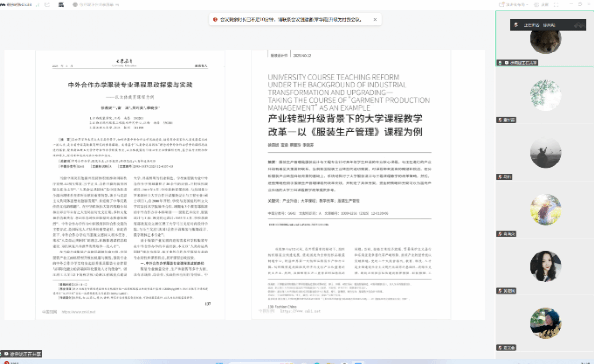Select the blue hat avatar participant tile
This screenshot has width=594, height=364.
tap(545, 323)
